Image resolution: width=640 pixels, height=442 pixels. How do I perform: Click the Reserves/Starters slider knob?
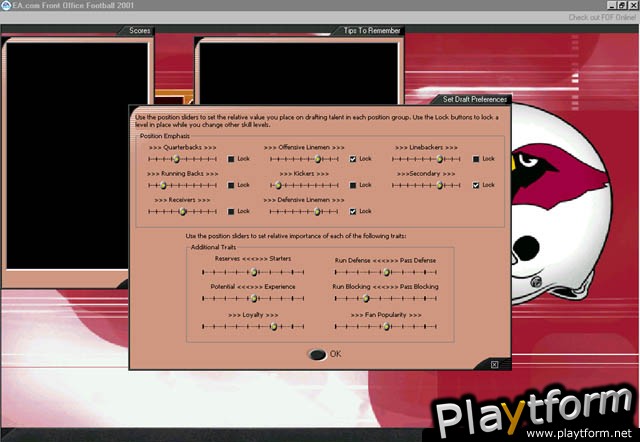pyautogui.click(x=254, y=272)
